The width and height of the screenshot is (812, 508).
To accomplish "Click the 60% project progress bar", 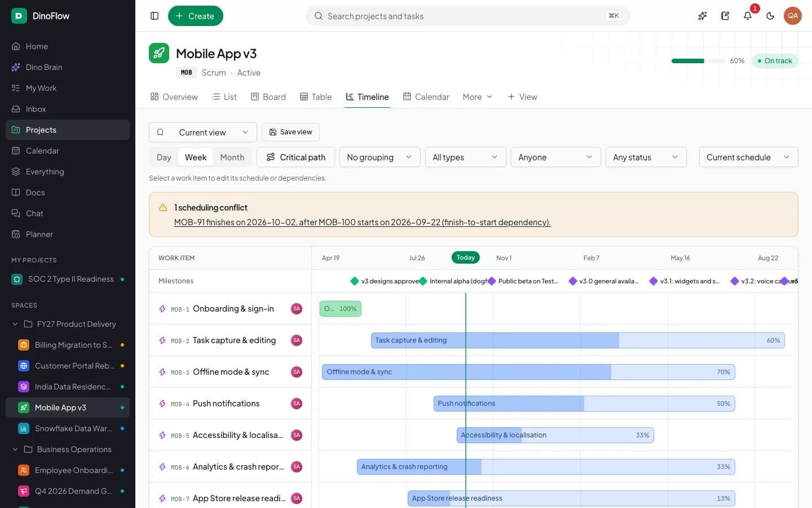I will click(698, 60).
